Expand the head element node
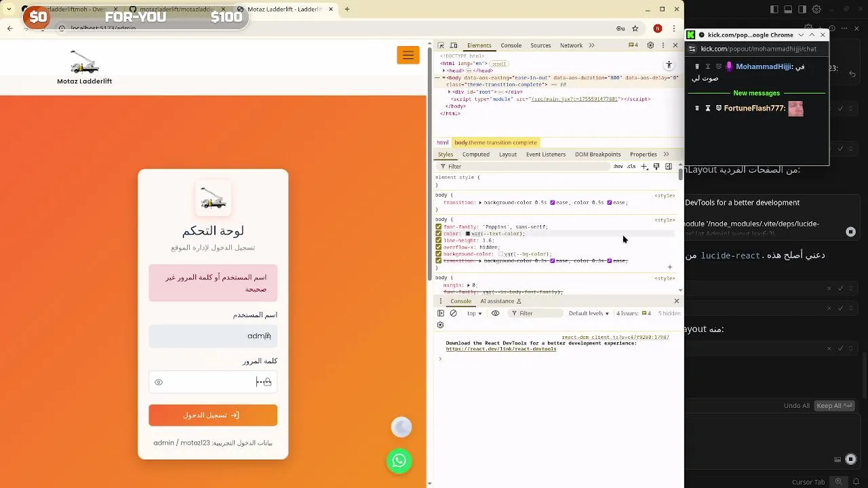Screen dimensions: 868x488 click(444, 70)
